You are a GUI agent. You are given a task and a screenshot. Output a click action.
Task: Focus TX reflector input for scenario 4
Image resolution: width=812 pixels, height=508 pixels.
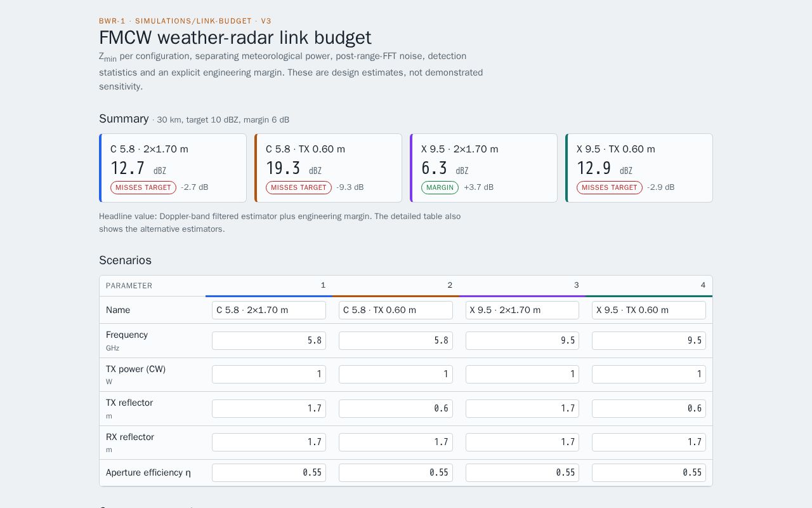(x=649, y=408)
